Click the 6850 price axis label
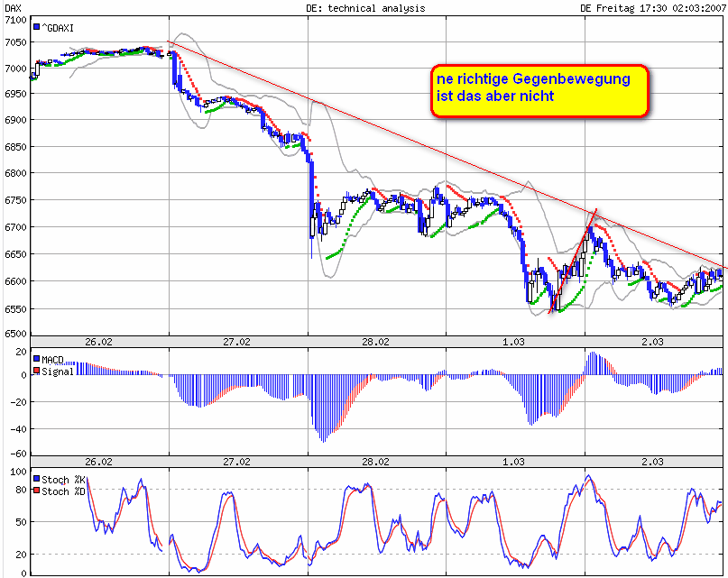Viewport: 728px width, 578px height. tap(15, 147)
